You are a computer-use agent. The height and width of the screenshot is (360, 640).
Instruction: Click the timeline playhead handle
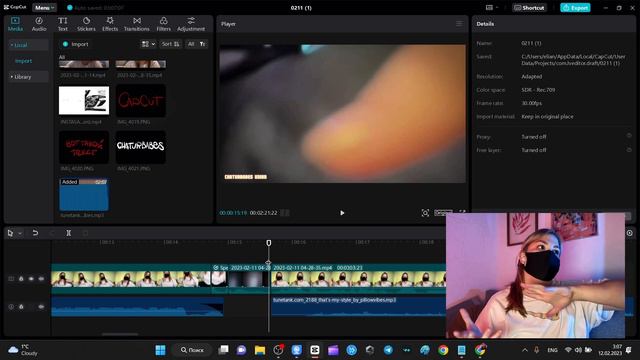269,243
